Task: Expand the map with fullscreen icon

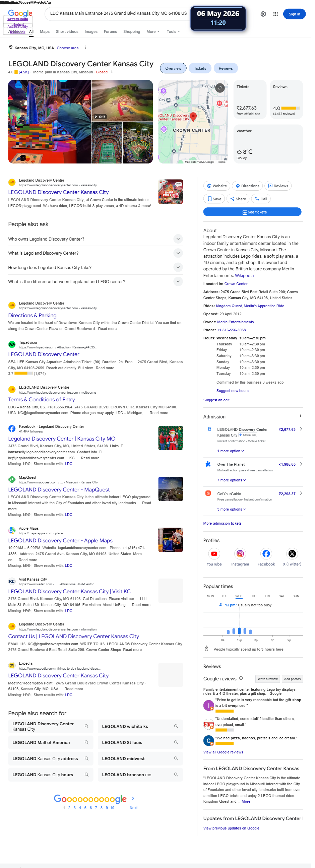Action: click(x=220, y=88)
